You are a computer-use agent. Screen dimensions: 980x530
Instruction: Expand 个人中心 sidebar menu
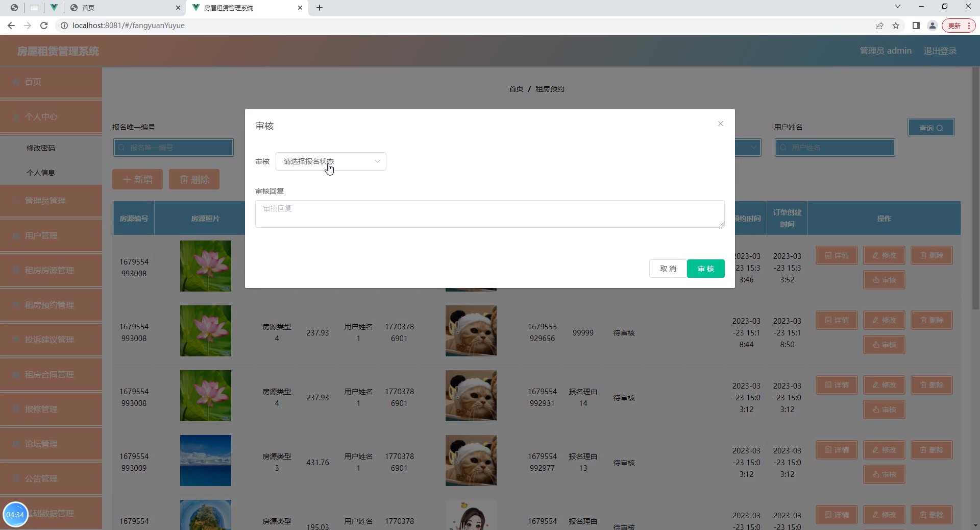[x=51, y=117]
